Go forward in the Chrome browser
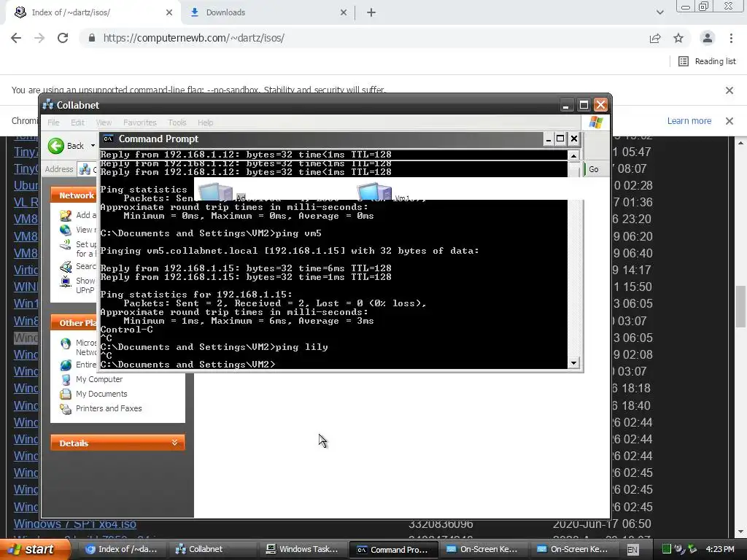747x560 pixels. point(39,38)
